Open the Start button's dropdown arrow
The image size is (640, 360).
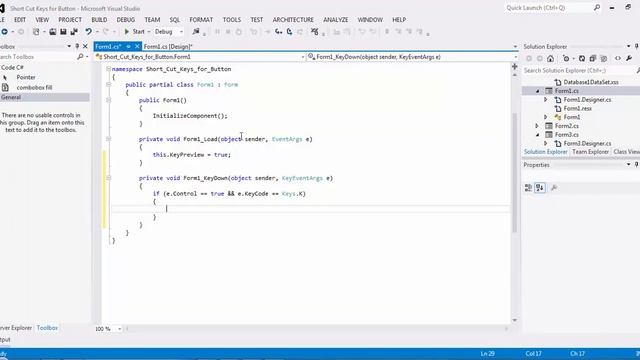pyautogui.click(x=149, y=32)
